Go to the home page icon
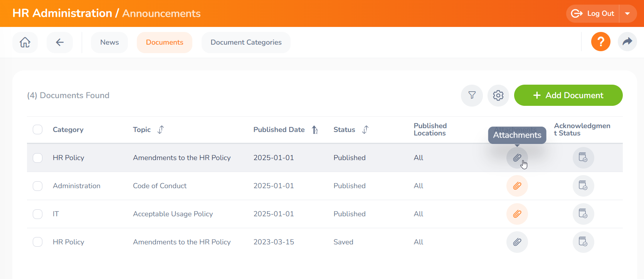This screenshot has height=279, width=644. point(25,42)
